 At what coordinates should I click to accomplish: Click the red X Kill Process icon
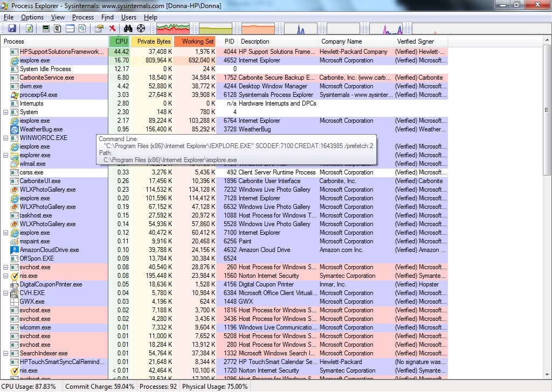112,29
